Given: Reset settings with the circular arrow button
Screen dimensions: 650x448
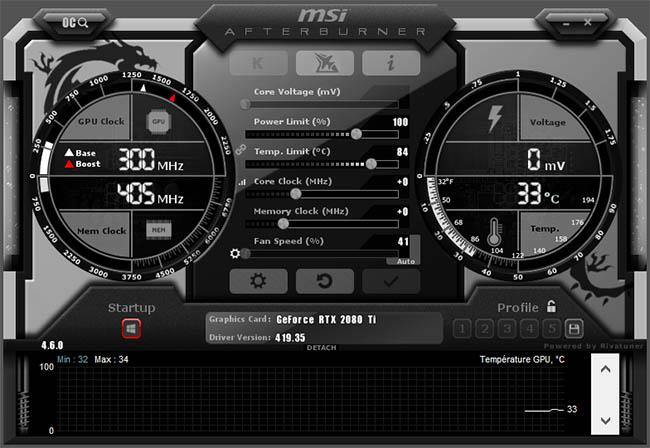Looking at the screenshot, I should [x=325, y=281].
